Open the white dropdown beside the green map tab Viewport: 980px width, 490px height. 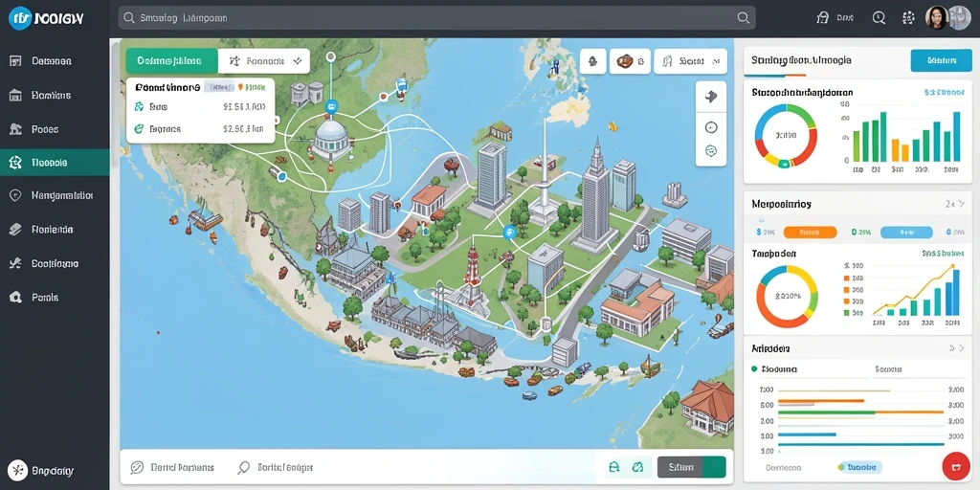[264, 61]
